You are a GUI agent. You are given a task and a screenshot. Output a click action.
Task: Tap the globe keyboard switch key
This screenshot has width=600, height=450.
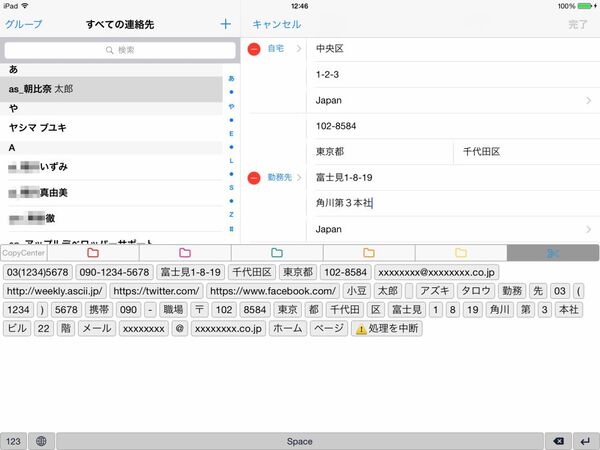click(41, 441)
